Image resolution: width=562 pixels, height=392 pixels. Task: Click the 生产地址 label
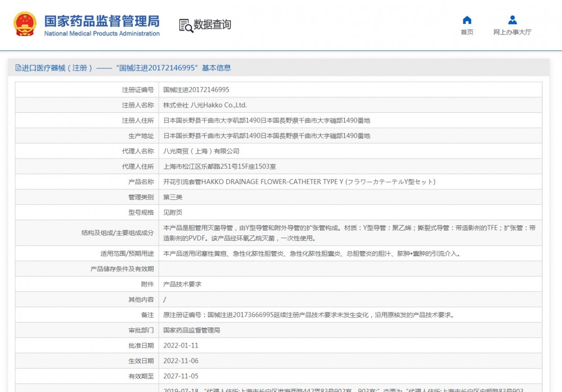pyautogui.click(x=141, y=136)
